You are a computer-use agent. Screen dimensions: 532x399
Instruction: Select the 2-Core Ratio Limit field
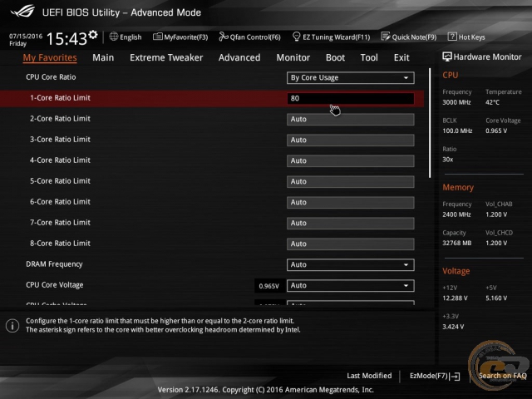point(351,119)
